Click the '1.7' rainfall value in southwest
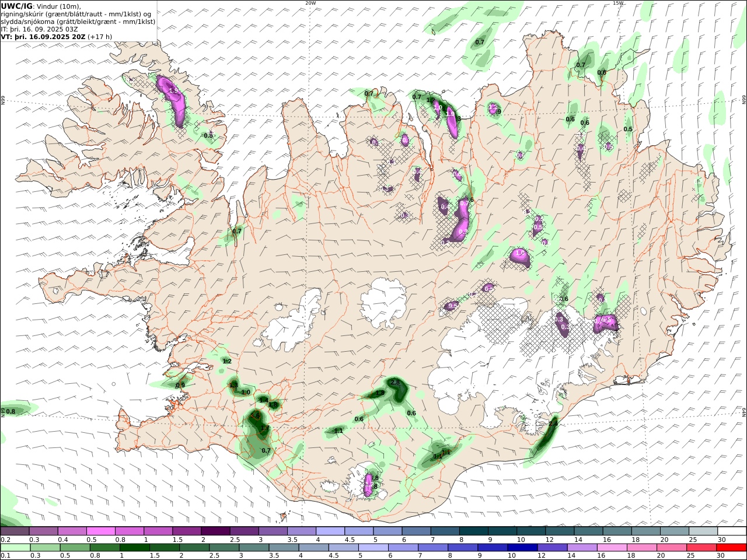Screen dimensions: 747x560 (264, 428)
